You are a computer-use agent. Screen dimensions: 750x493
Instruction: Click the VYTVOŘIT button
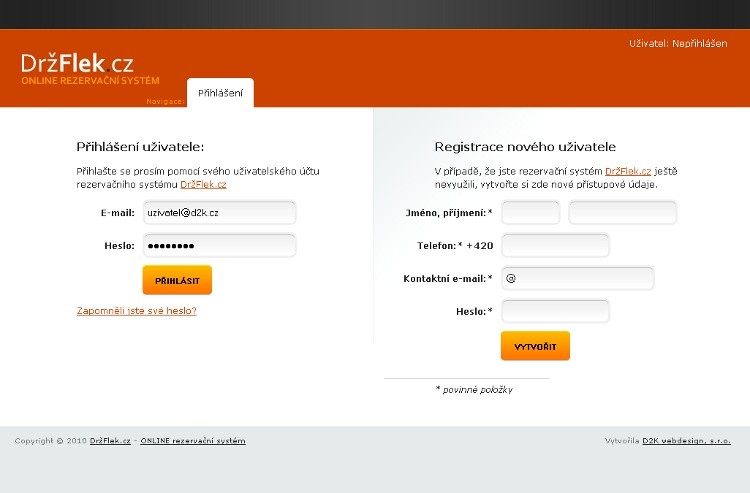coord(535,346)
